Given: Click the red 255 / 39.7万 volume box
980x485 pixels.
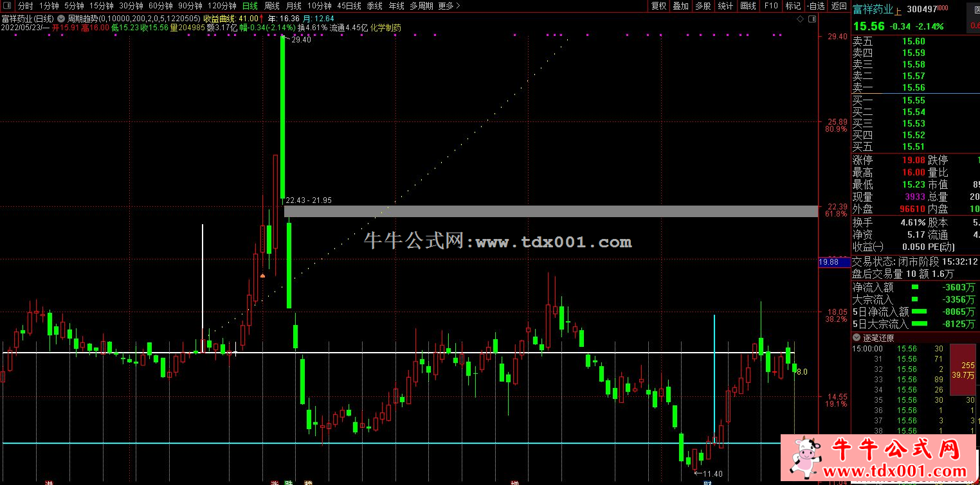Looking at the screenshot, I should (x=963, y=370).
